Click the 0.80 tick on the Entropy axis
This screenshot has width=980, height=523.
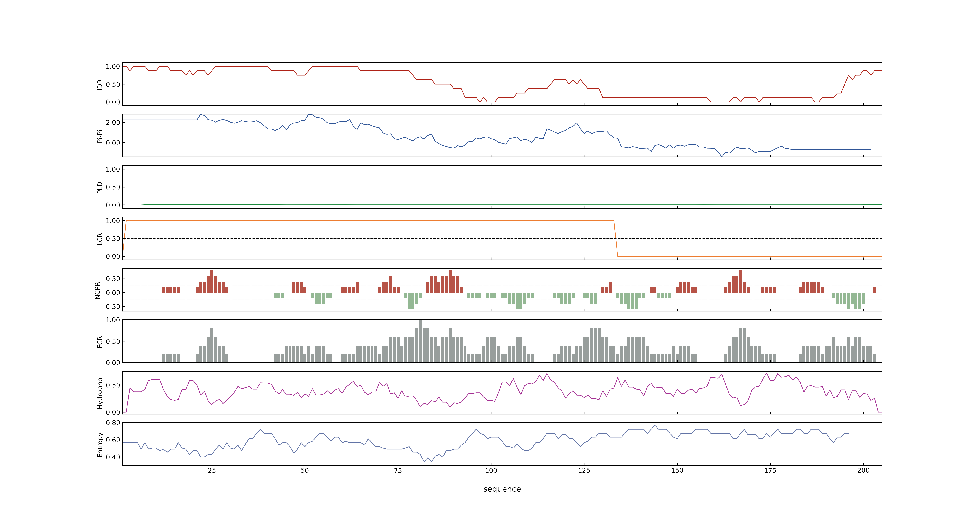[113, 423]
